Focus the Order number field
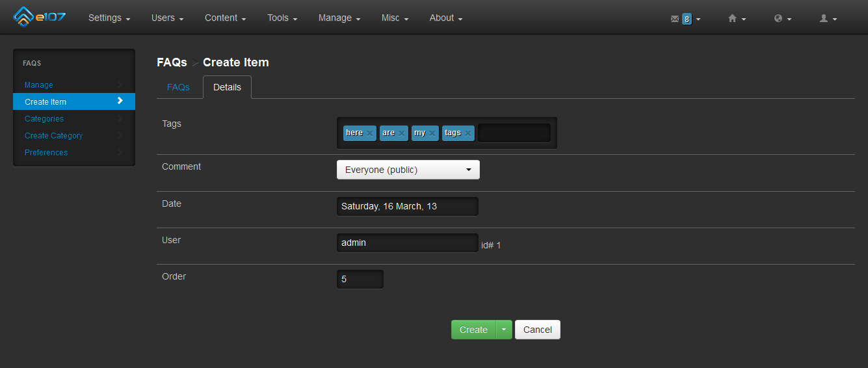The height and width of the screenshot is (368, 868). [x=360, y=280]
